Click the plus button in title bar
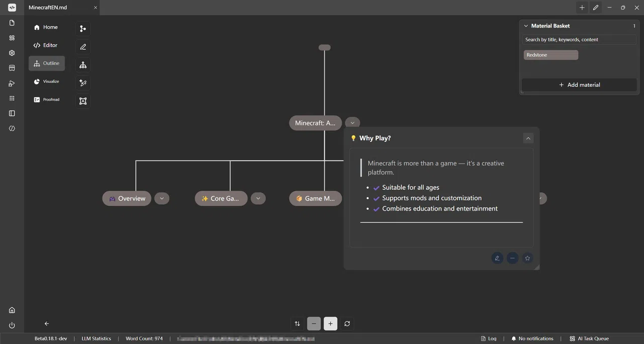Viewport: 644px width, 344px height. click(x=582, y=8)
